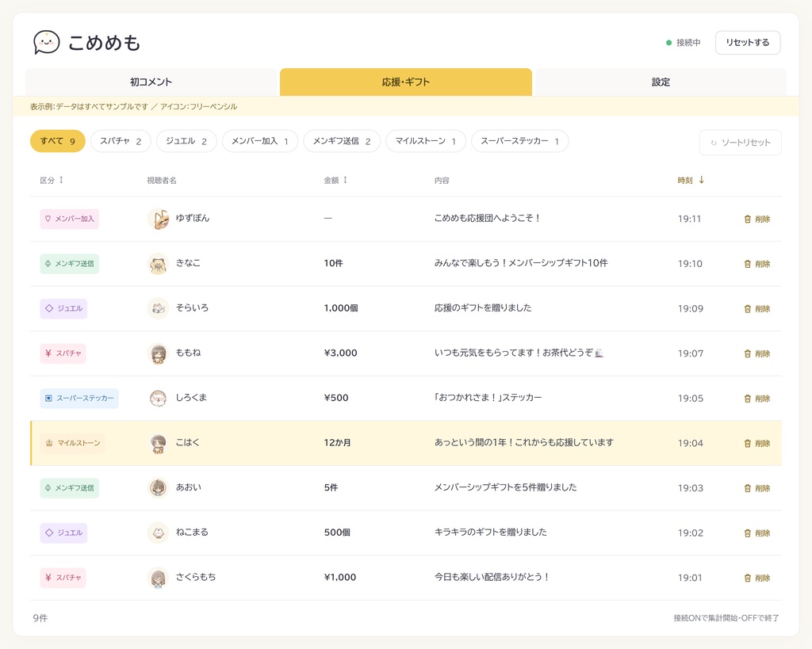Filter the list by スパチャ
The width and height of the screenshot is (812, 649).
click(121, 141)
